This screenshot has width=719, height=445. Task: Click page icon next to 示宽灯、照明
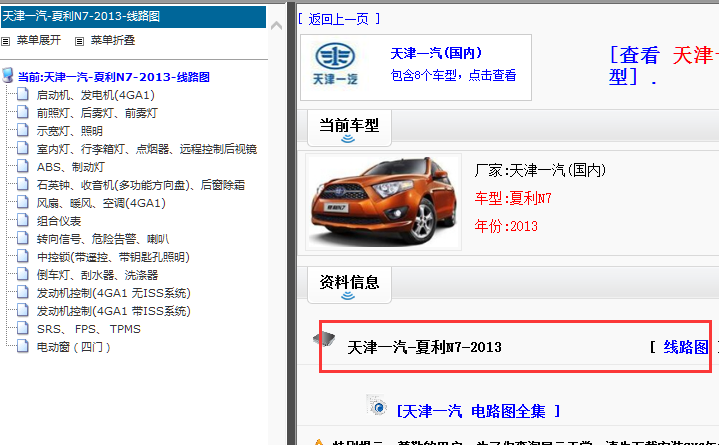tap(22, 130)
